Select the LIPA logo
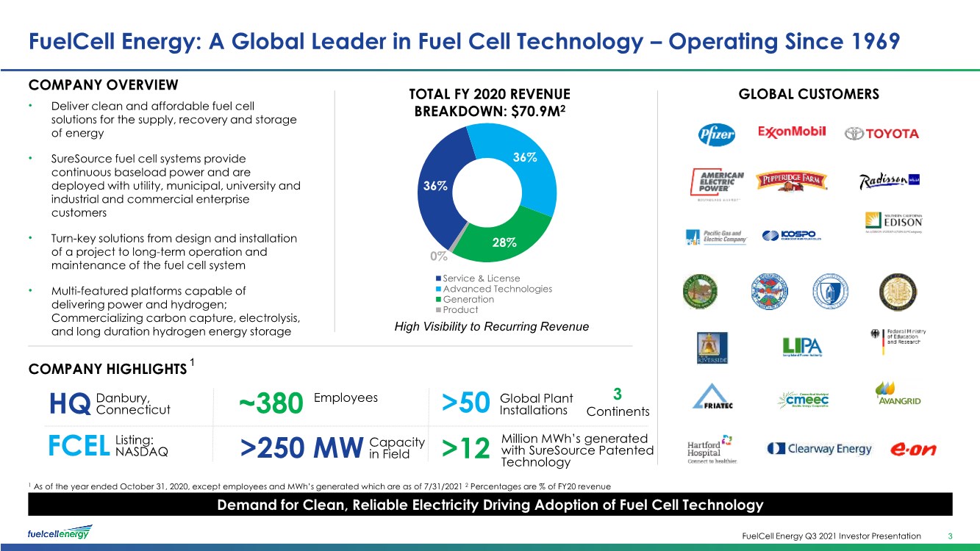 click(801, 347)
